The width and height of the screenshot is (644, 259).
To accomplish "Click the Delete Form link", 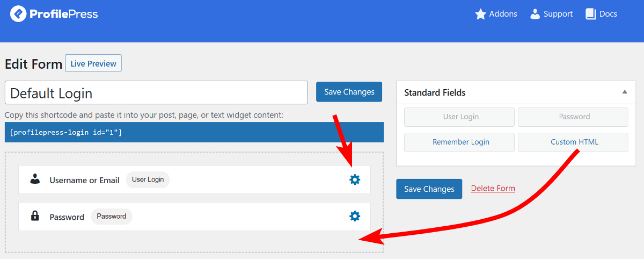I will [493, 188].
